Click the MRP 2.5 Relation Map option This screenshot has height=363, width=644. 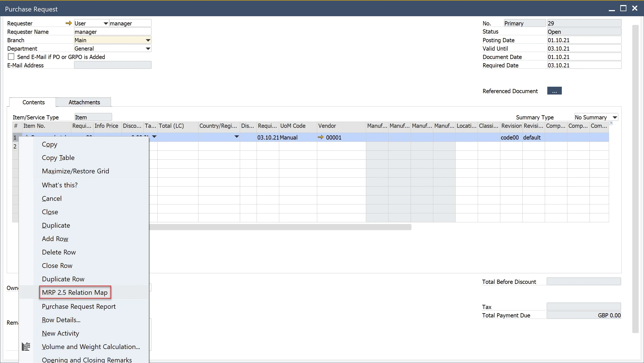click(74, 292)
